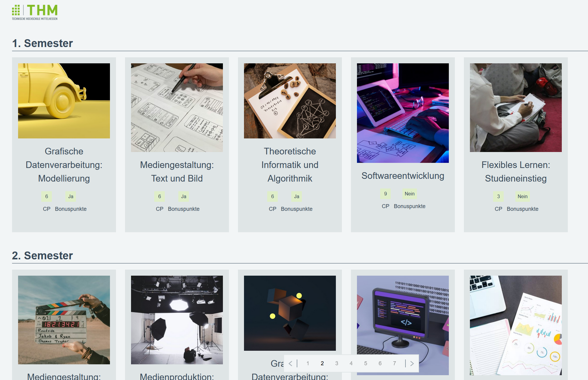588x380 pixels.
Task: Go to next page with right arrow
Action: pos(412,363)
